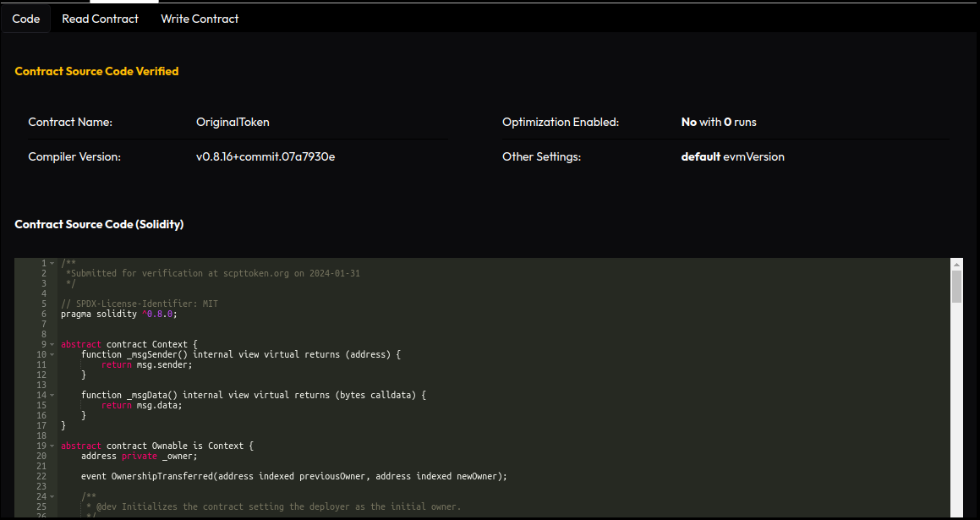Screen dimensions: 980x520
Task: Click the SPDX-License-Identifier comment line
Action: pos(140,304)
